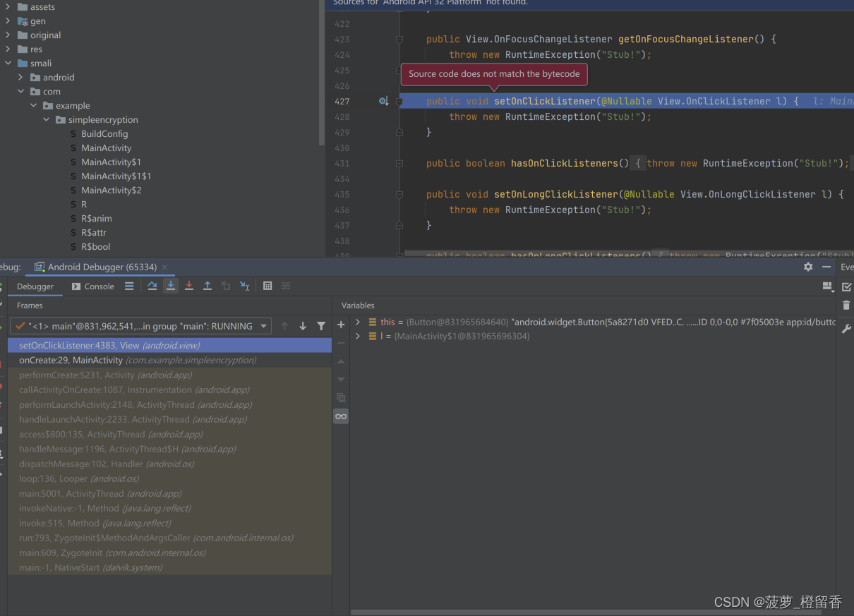
Task: Open MainActivity$1 smali file
Action: 111,162
